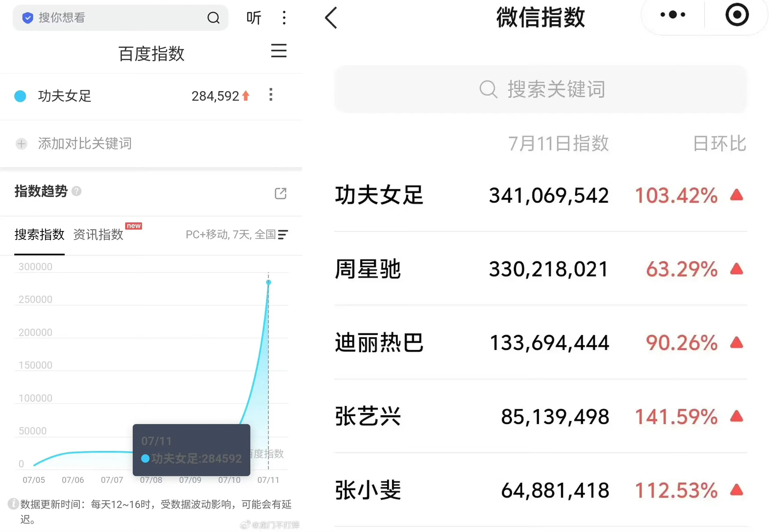
Task: Tap the blue shield security icon
Action: pyautogui.click(x=27, y=18)
